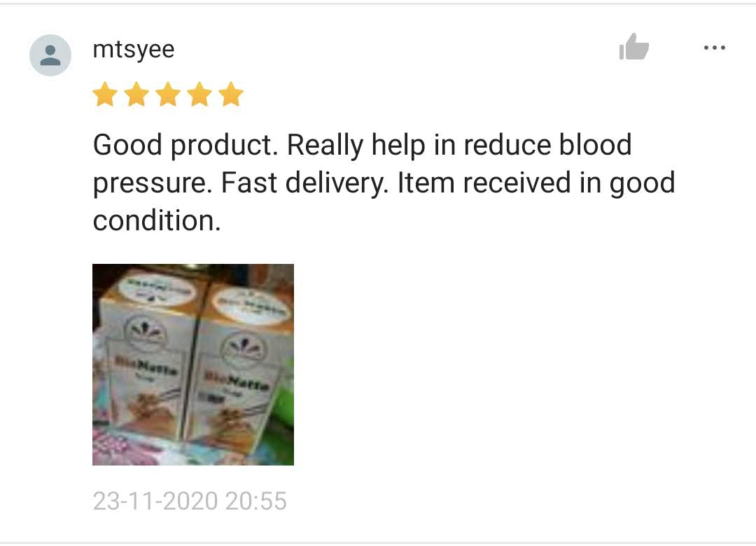Click the review date 23-11-2020 20:55
Viewport: 756px width, 546px height.
[x=190, y=500]
